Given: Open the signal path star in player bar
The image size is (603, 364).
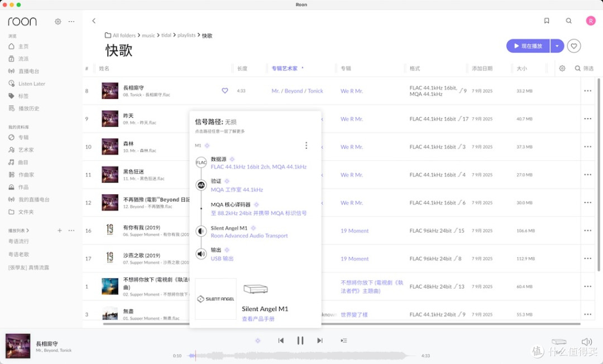Looking at the screenshot, I should [x=257, y=341].
